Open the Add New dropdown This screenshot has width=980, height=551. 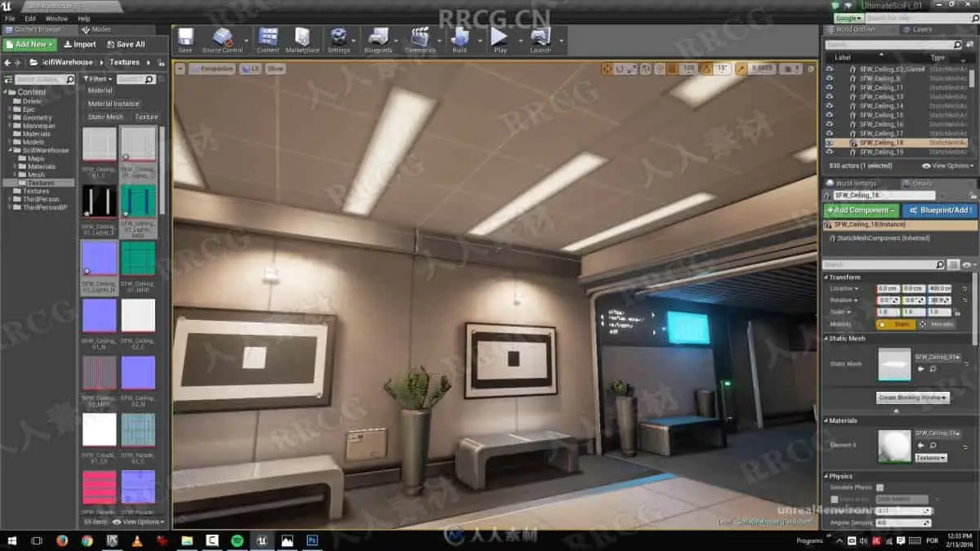[29, 44]
